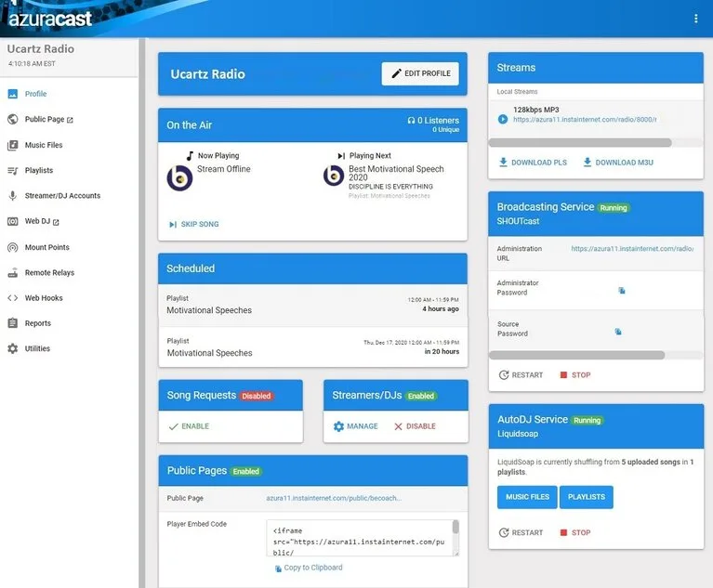Click the Public Page globe icon
The width and height of the screenshot is (713, 588).
(x=13, y=119)
